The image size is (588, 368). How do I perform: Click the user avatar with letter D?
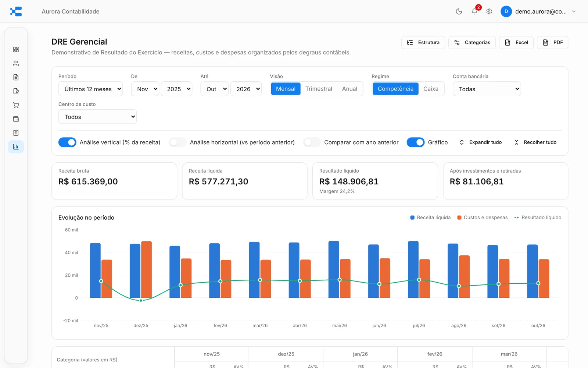point(506,11)
